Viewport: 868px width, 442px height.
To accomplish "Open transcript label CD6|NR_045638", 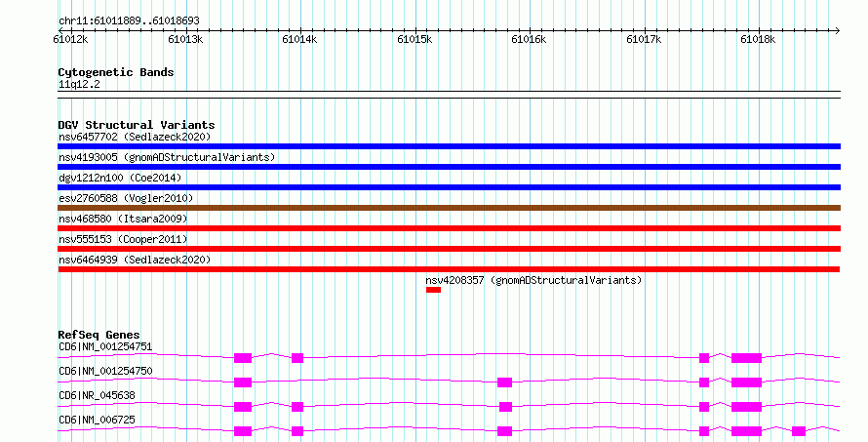I will [97, 395].
